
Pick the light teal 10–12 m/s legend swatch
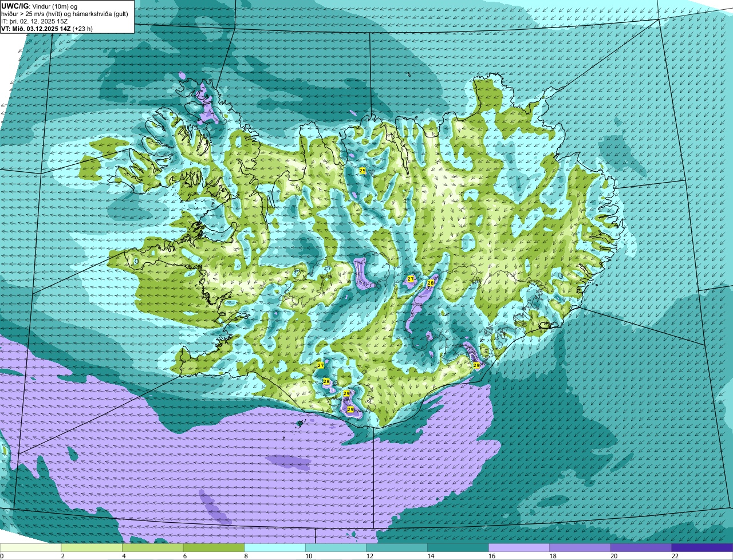pos(336,547)
